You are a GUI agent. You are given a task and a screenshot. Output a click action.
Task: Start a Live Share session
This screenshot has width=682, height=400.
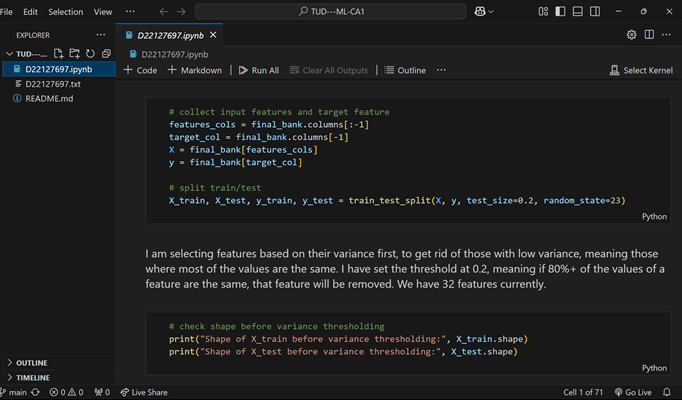[x=144, y=392]
